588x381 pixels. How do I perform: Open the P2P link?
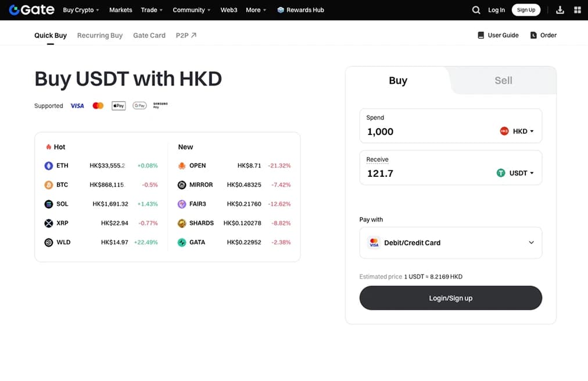click(x=186, y=35)
